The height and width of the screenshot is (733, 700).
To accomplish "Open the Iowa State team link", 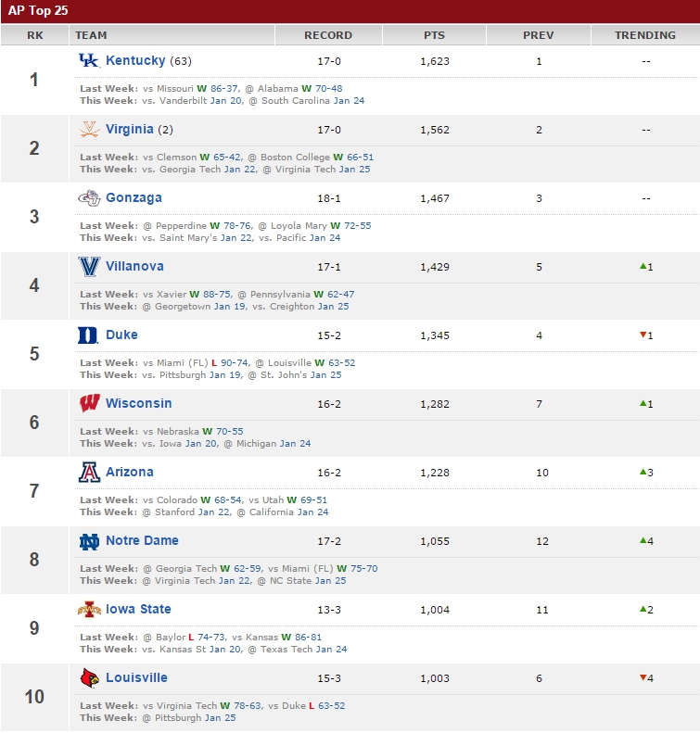I will click(138, 609).
